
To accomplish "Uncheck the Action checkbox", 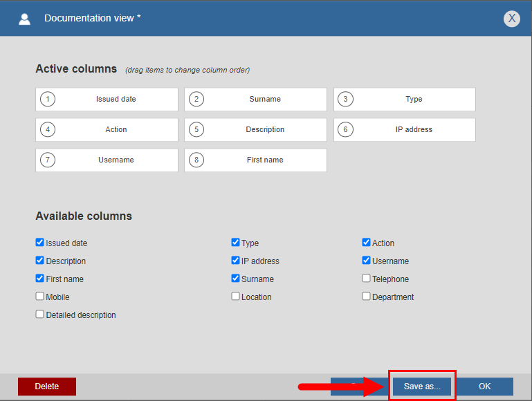I will pos(366,242).
